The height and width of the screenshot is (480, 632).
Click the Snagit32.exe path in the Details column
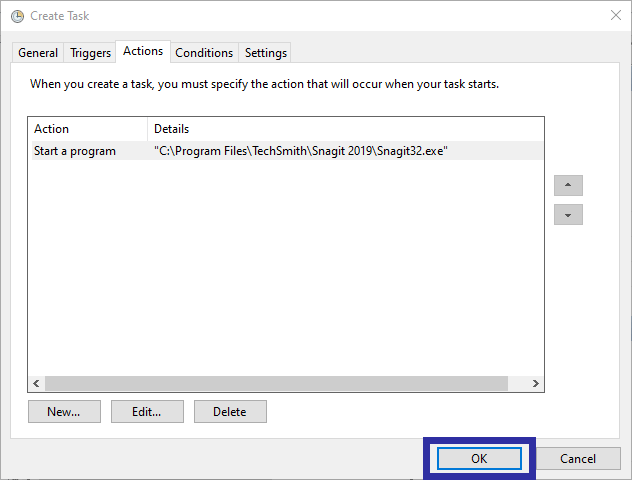[301, 151]
